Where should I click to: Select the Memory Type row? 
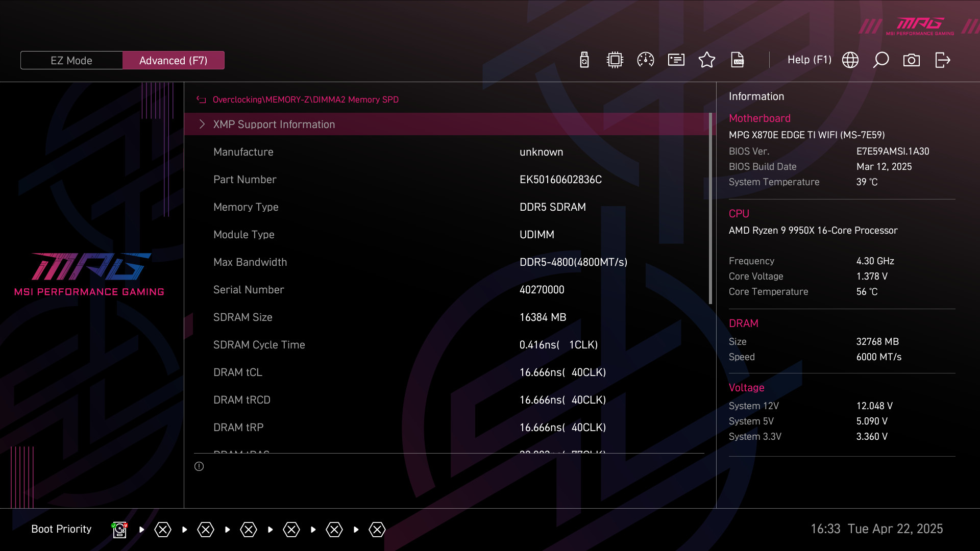pos(447,207)
